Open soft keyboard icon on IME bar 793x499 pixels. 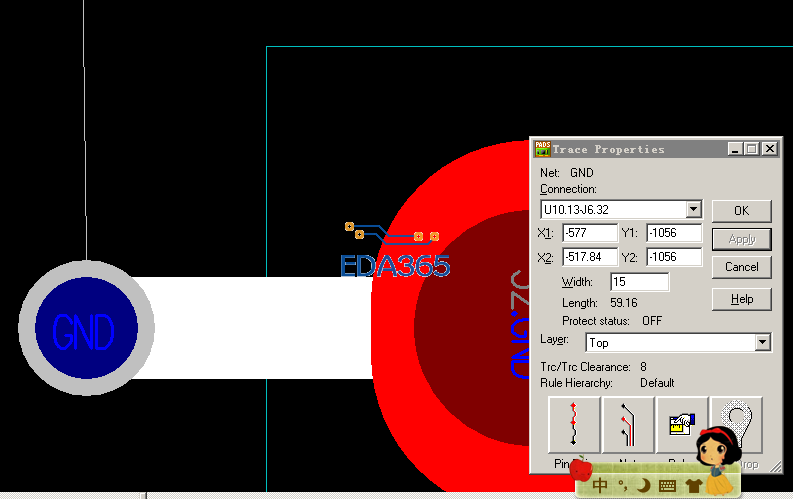pos(668,486)
